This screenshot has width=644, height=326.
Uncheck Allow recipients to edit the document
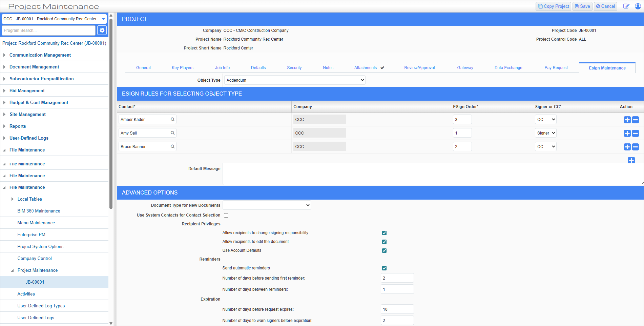coord(384,242)
